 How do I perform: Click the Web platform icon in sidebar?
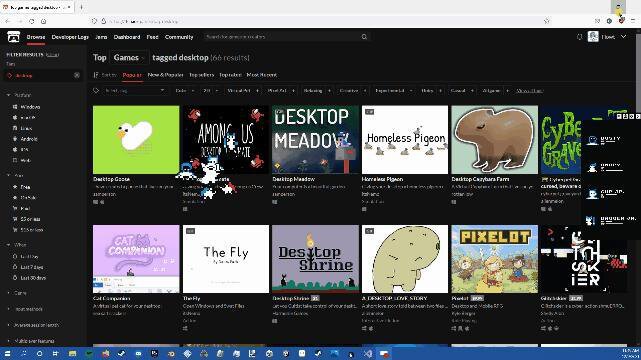click(x=15, y=160)
